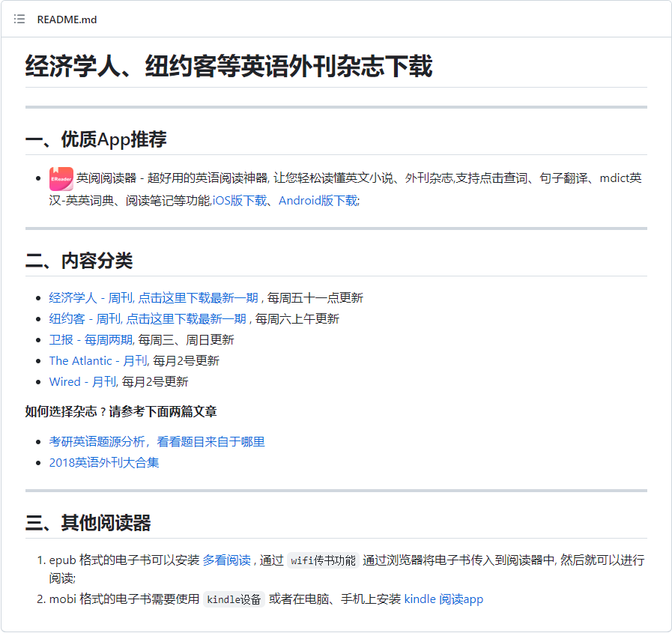Click the wifi传书功能 code text
The width and height of the screenshot is (672, 633).
tap(323, 560)
